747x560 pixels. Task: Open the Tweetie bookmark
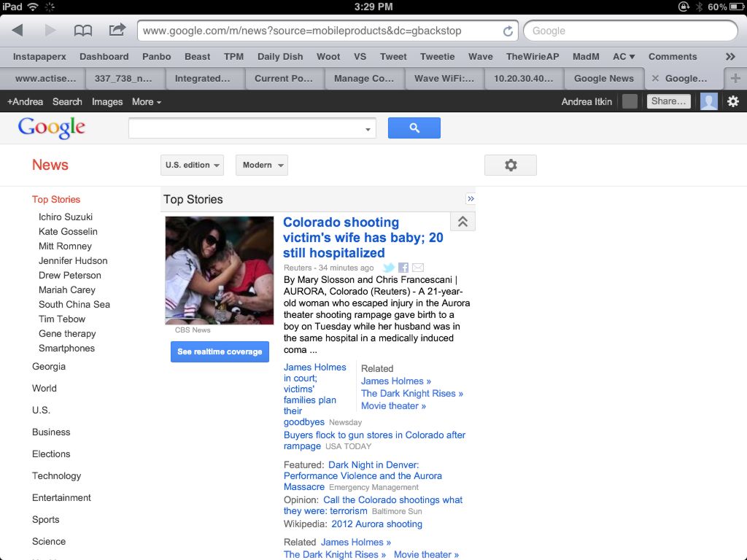438,57
